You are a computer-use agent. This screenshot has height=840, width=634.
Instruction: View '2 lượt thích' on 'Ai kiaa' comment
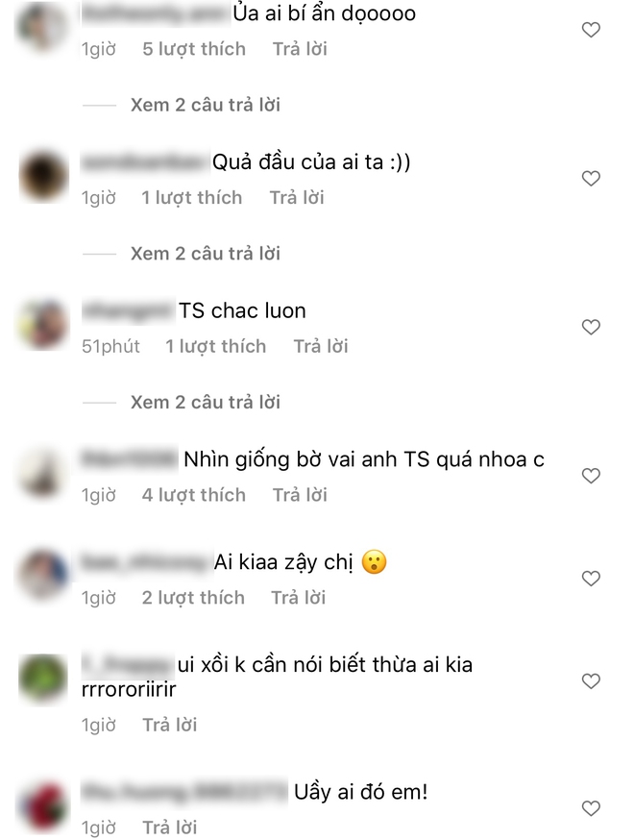click(193, 597)
